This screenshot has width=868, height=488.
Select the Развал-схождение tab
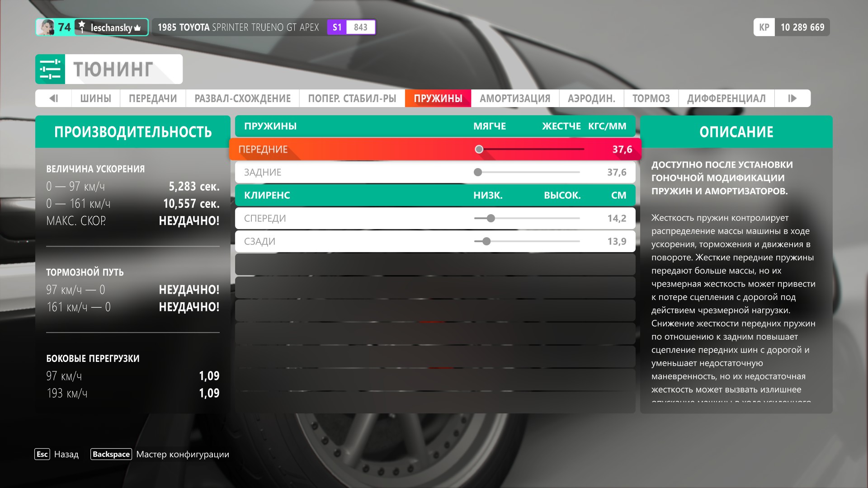[x=242, y=99]
